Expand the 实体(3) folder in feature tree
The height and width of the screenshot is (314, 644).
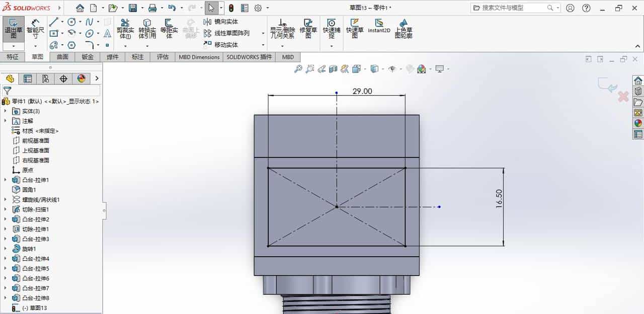click(x=5, y=111)
